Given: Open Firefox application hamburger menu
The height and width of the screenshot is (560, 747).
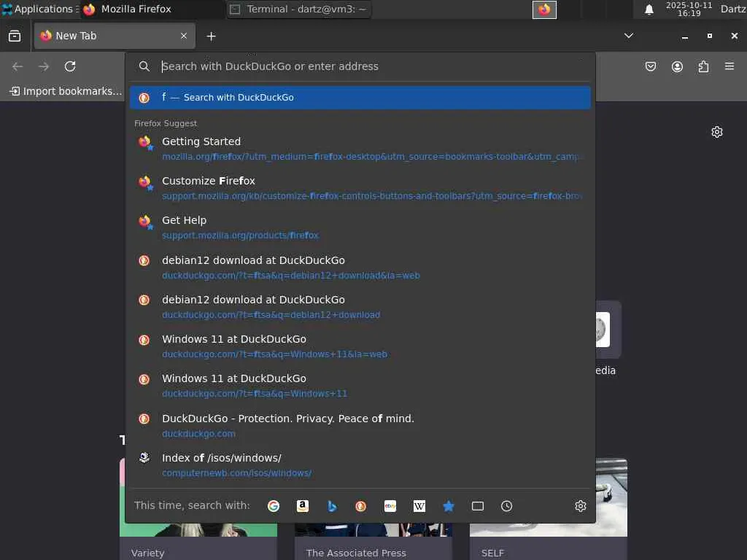Looking at the screenshot, I should 729,66.
